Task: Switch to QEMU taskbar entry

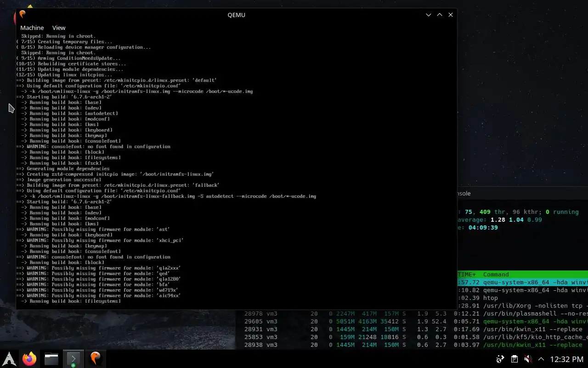Action: [x=95, y=358]
